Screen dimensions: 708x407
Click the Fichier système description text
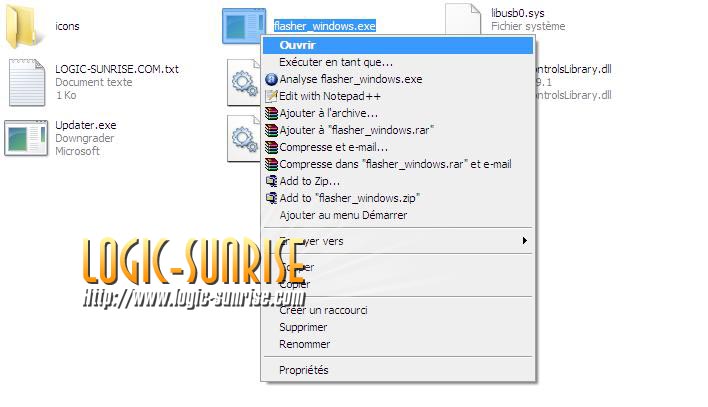(528, 26)
